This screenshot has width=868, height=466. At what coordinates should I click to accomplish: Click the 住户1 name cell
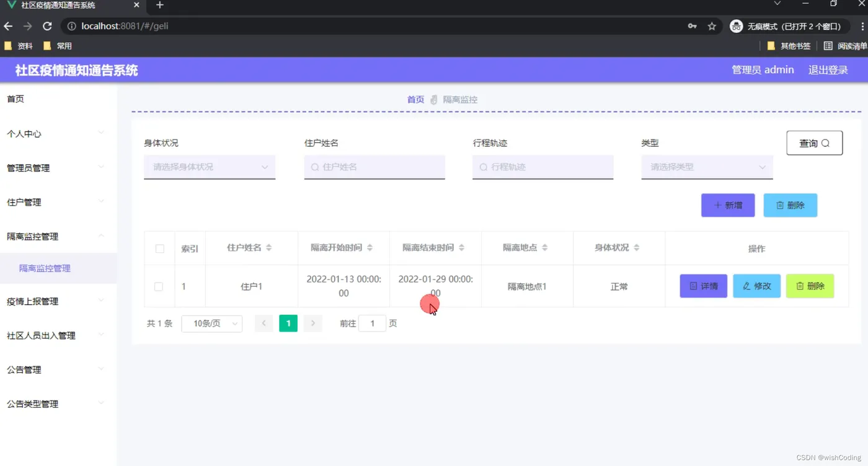pos(252,287)
